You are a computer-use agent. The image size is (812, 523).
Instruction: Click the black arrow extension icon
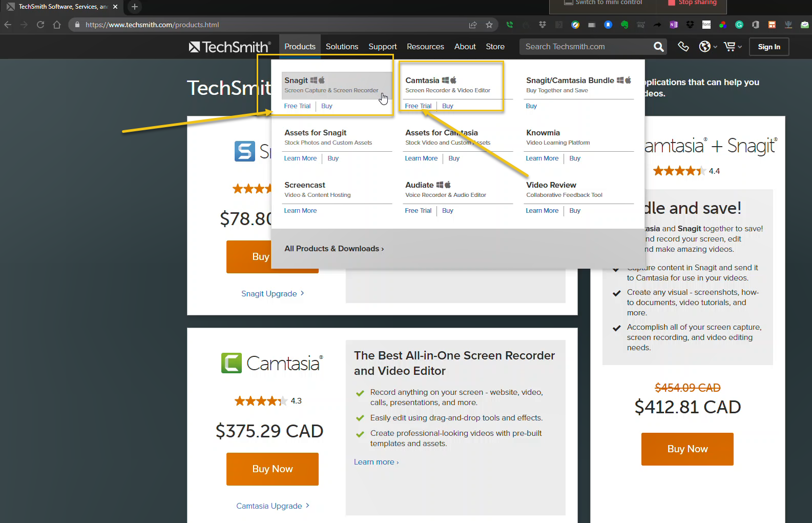[x=657, y=25]
